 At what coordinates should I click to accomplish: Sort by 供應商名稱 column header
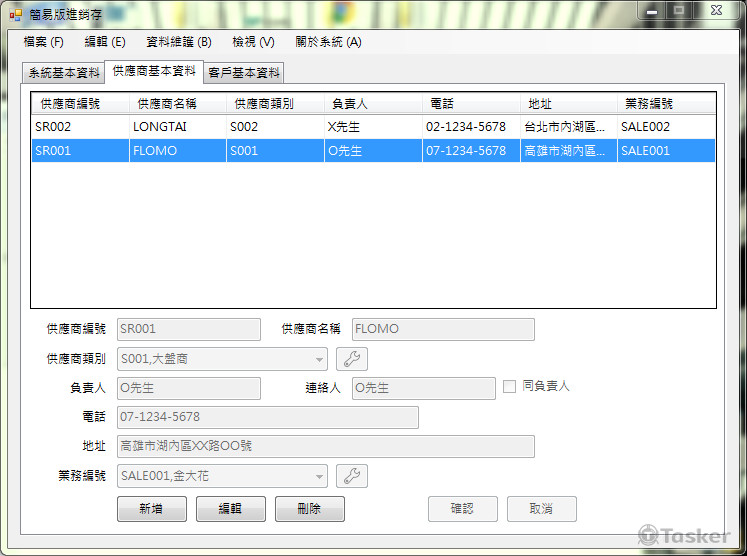176,104
